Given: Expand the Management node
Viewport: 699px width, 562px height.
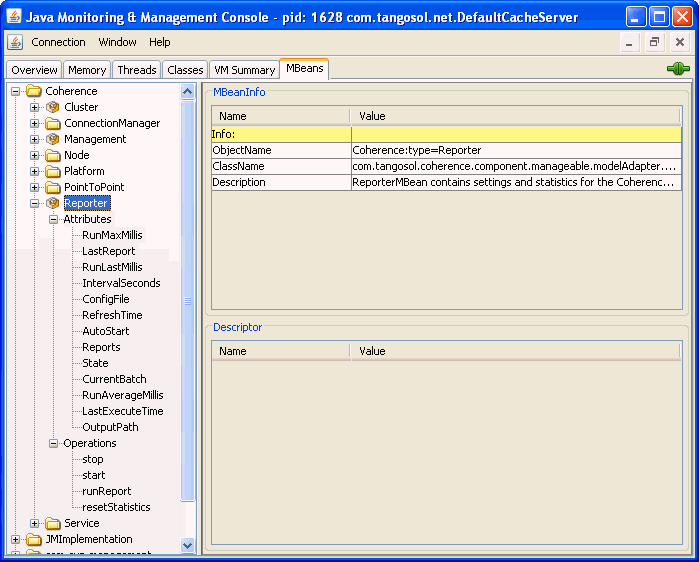Looking at the screenshot, I should (34, 139).
